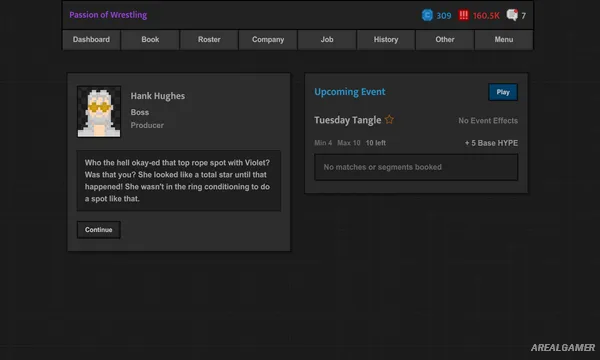Click the Hank Hughes name
This screenshot has width=600, height=360.
pyautogui.click(x=158, y=96)
